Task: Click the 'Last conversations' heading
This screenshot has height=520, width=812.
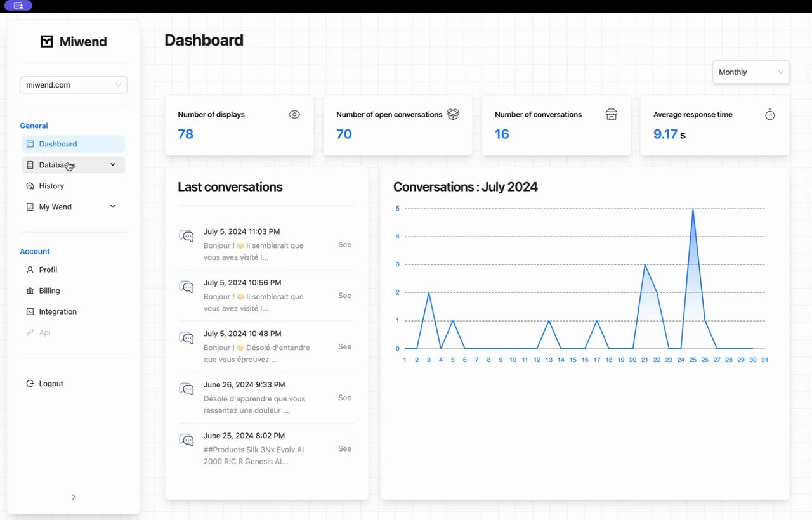Action: pos(230,187)
